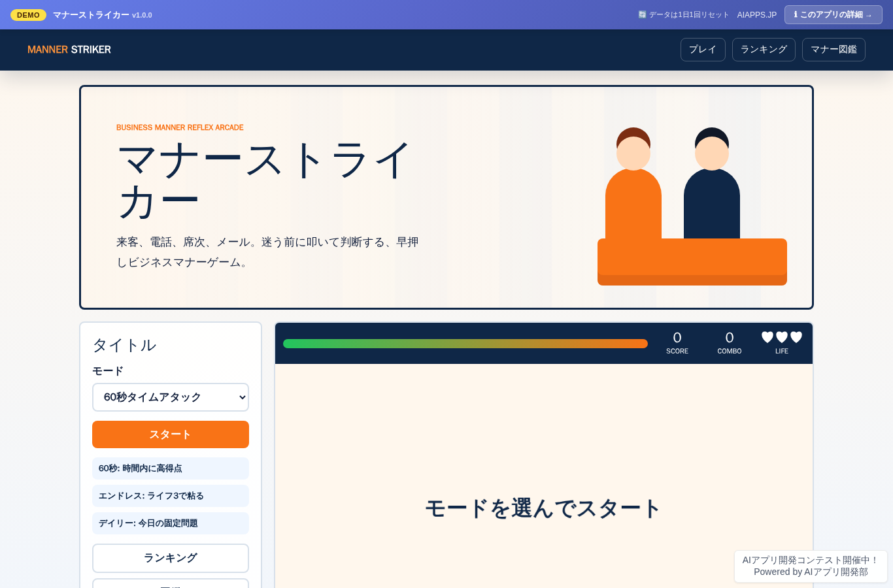Click the デイリー: 今日の固定問題 hint
The image size is (893, 588).
coord(171,523)
